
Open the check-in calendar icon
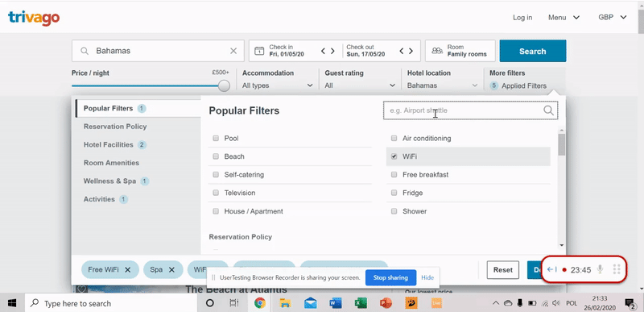(259, 51)
